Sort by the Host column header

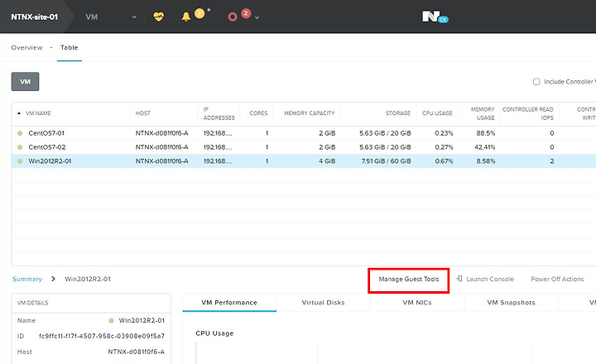point(143,113)
